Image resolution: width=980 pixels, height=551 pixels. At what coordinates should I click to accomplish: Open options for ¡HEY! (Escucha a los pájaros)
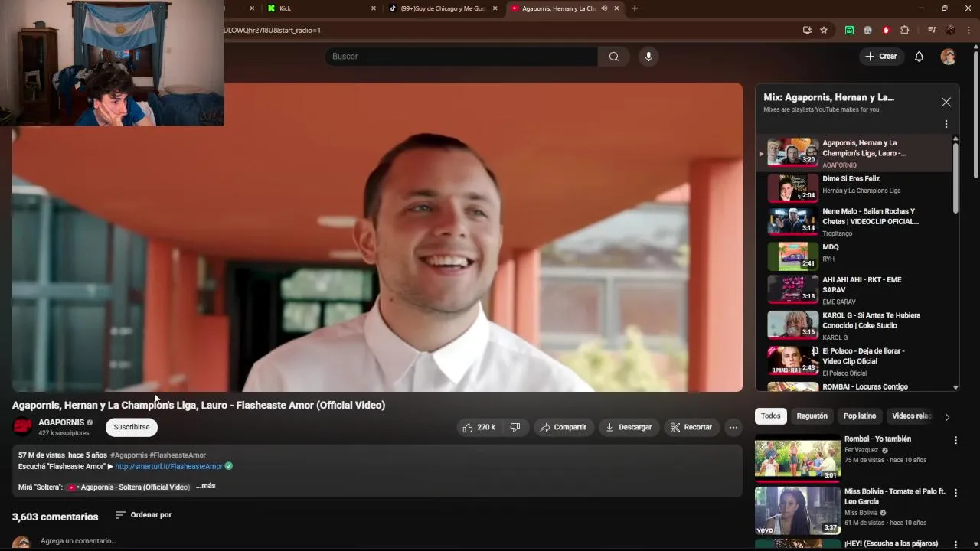955,544
